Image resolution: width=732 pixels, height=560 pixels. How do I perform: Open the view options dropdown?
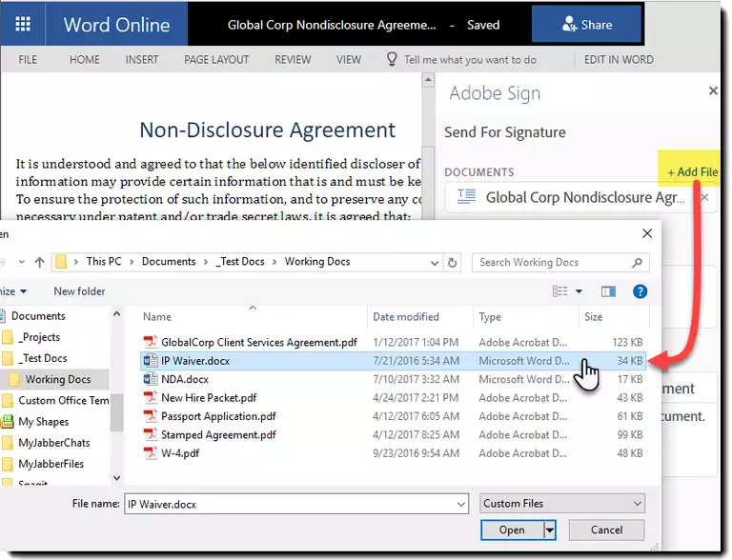[579, 291]
